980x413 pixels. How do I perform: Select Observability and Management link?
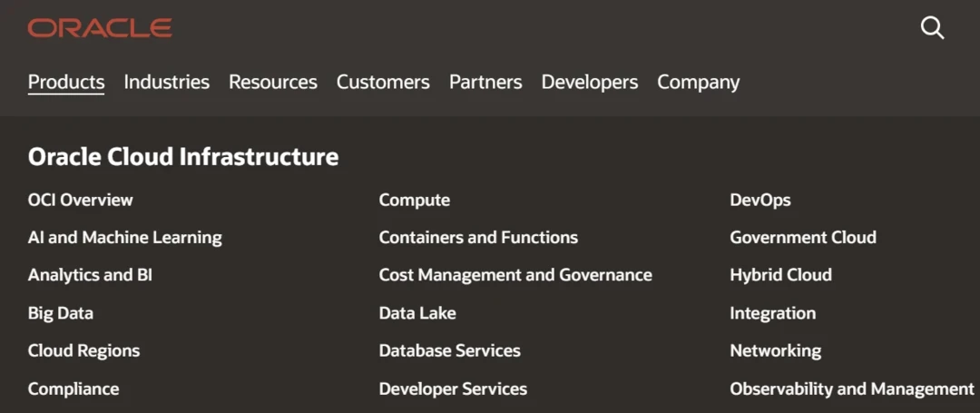tap(851, 388)
